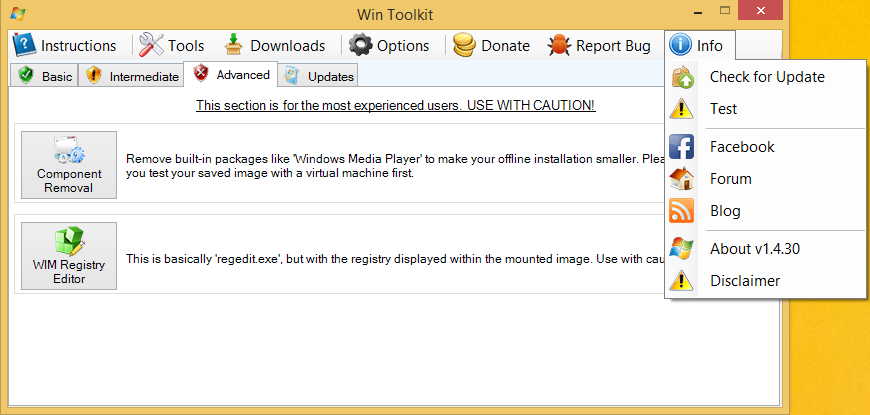Click the Tools wrench icon
This screenshot has height=415, width=870.
point(151,45)
